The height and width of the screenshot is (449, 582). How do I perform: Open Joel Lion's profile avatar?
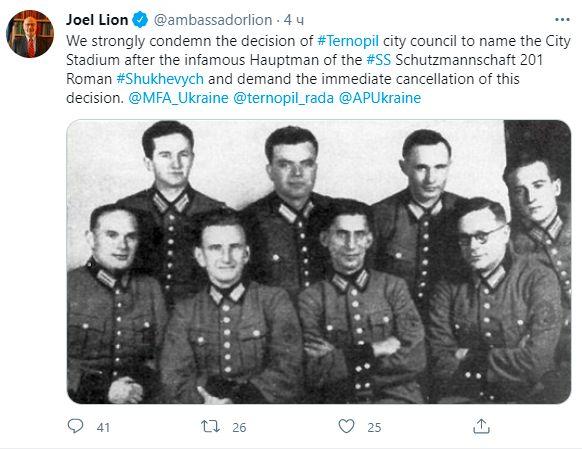30,34
